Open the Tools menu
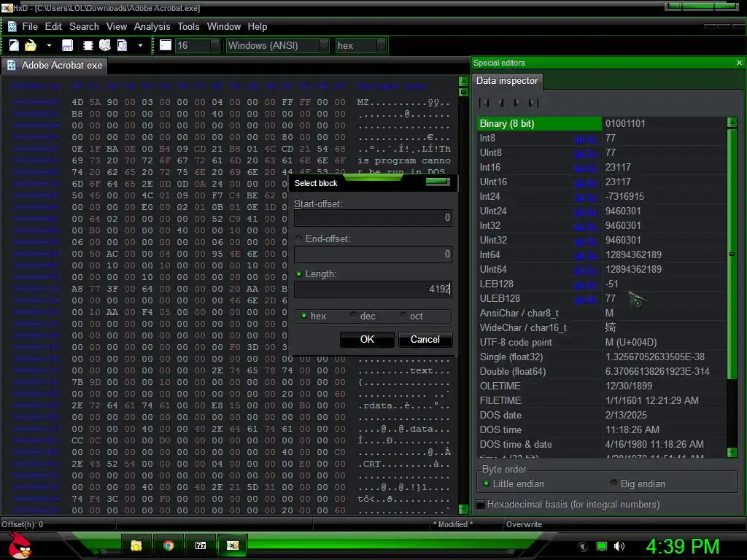 189,27
